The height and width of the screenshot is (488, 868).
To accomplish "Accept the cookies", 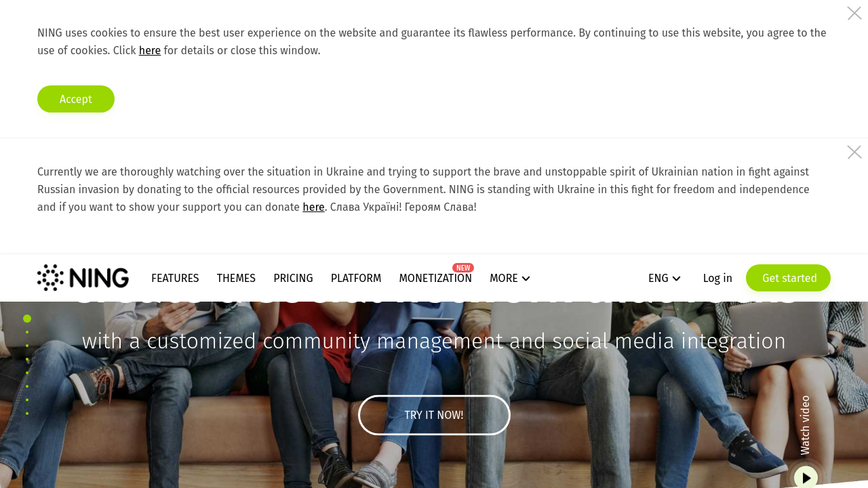I will [76, 99].
